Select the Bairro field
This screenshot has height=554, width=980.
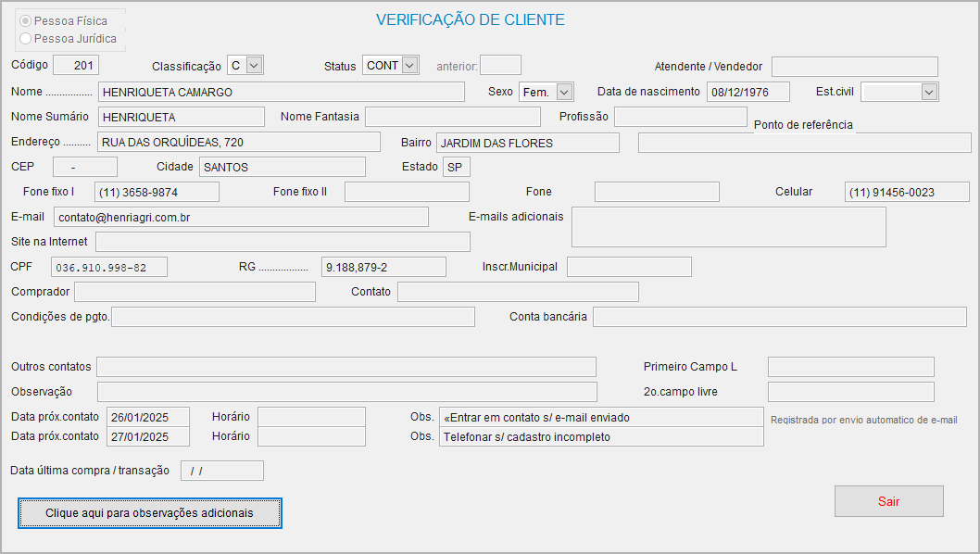pos(527,143)
